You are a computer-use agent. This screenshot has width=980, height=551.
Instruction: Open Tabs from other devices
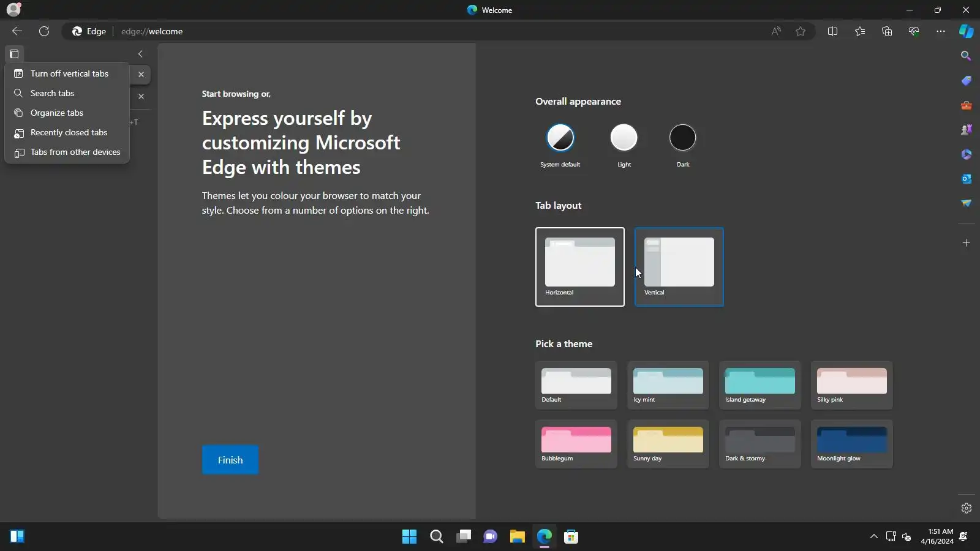pyautogui.click(x=67, y=152)
